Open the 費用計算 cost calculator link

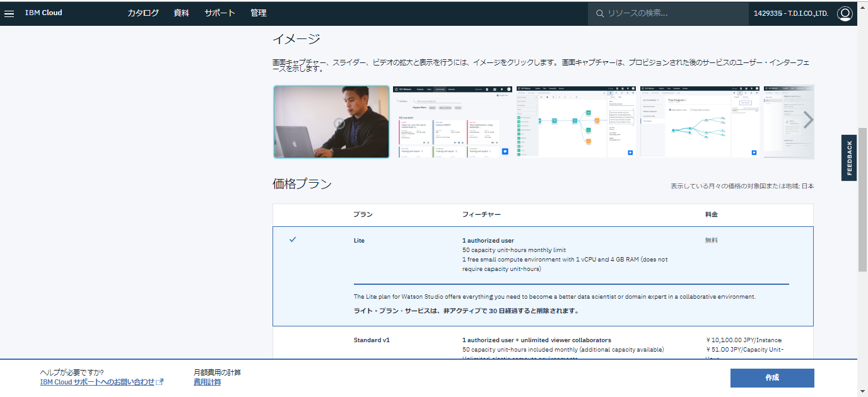[x=207, y=382]
